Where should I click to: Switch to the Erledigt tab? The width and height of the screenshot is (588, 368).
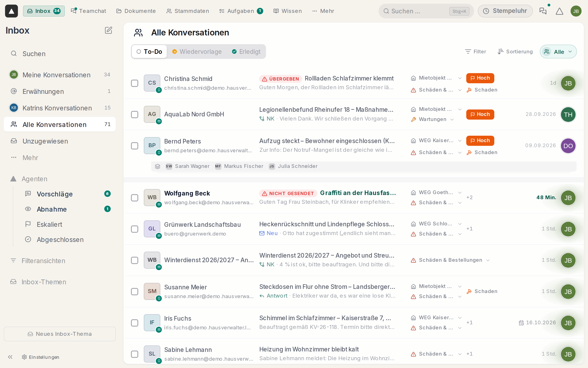246,52
